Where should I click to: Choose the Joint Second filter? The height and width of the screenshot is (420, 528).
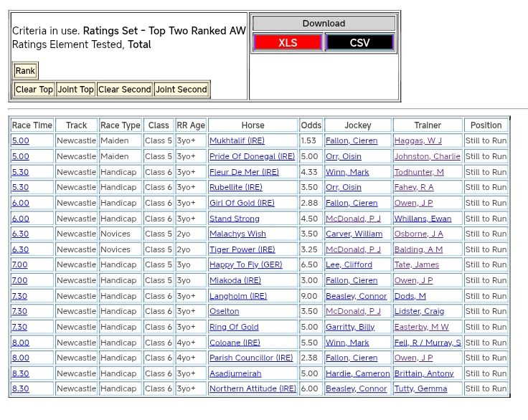click(181, 90)
